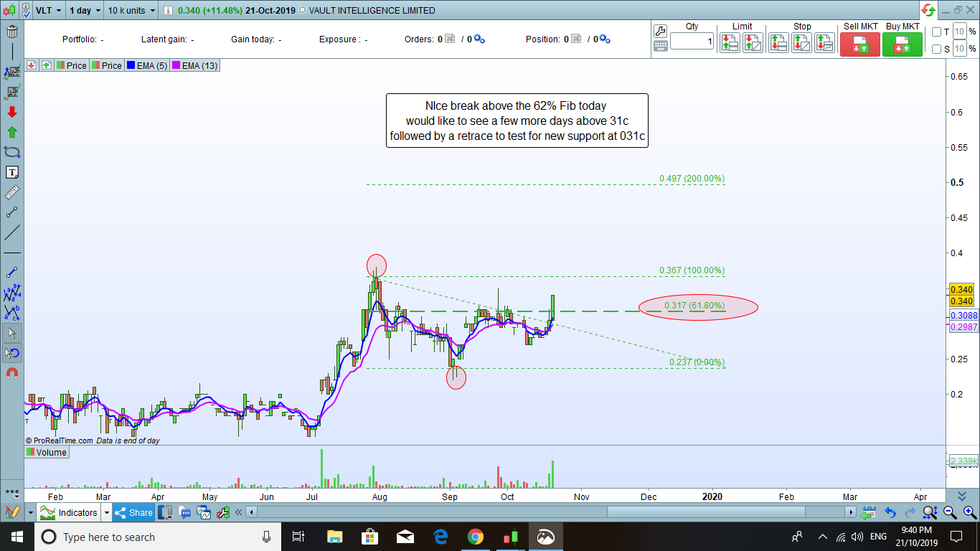Click the first Limit order icon

pos(730,42)
